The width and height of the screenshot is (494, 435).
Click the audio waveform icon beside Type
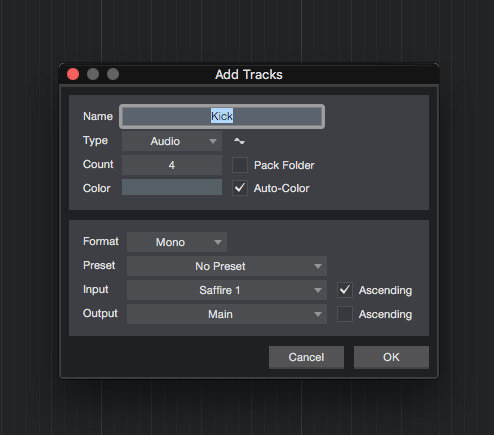tap(239, 141)
